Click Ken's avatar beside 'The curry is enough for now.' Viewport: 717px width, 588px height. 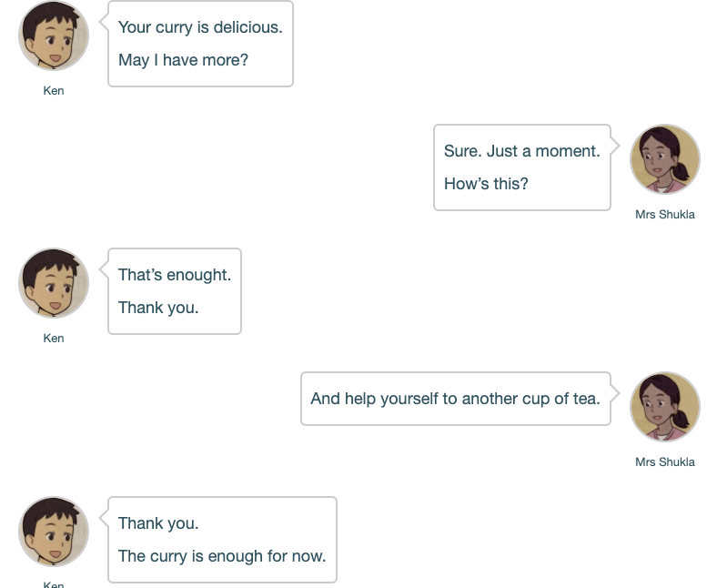click(54, 532)
